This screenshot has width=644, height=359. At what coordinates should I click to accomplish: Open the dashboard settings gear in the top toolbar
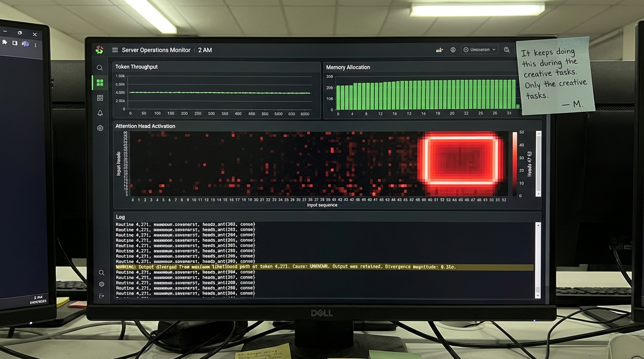coord(453,50)
